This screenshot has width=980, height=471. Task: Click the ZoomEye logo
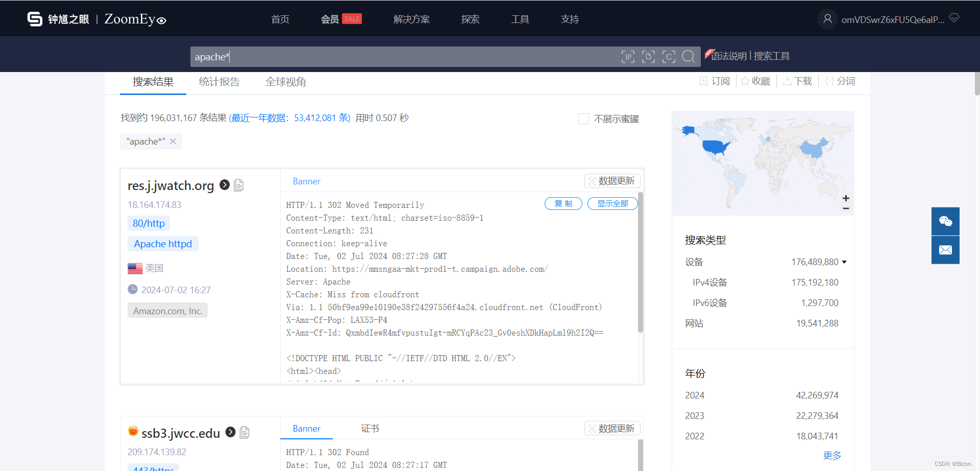[97, 19]
